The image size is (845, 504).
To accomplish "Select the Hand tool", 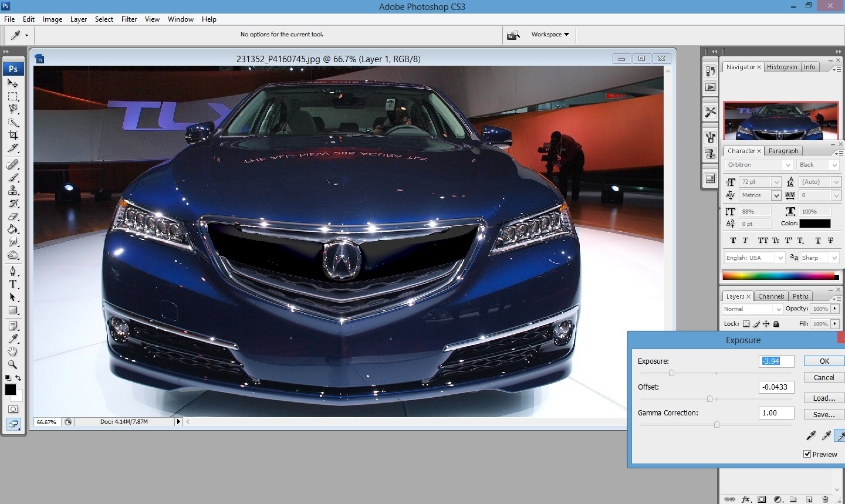I will (x=13, y=351).
